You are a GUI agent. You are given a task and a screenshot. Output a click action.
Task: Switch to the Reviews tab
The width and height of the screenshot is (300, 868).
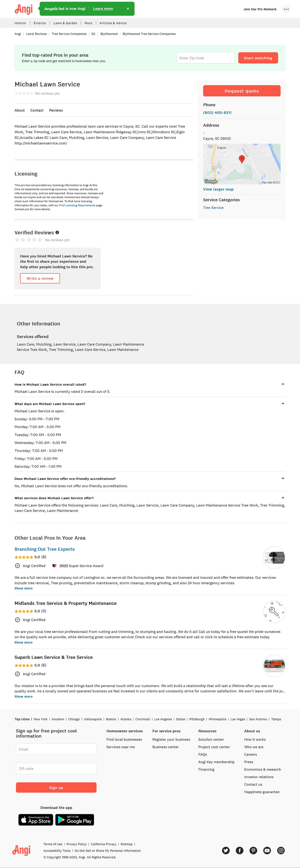pos(56,110)
